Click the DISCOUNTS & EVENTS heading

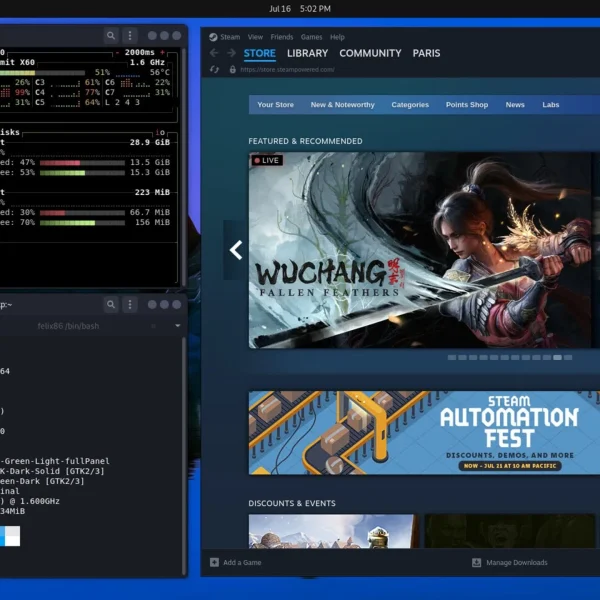point(292,503)
